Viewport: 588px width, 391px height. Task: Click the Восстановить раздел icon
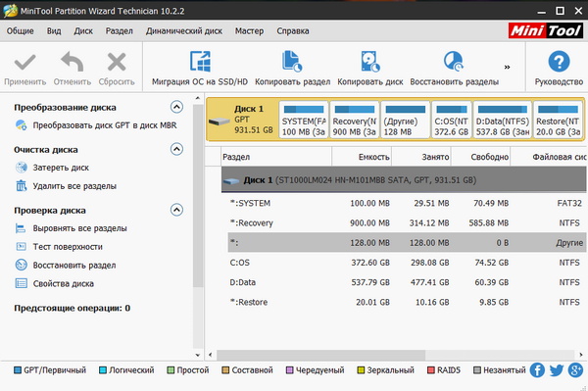click(x=21, y=265)
